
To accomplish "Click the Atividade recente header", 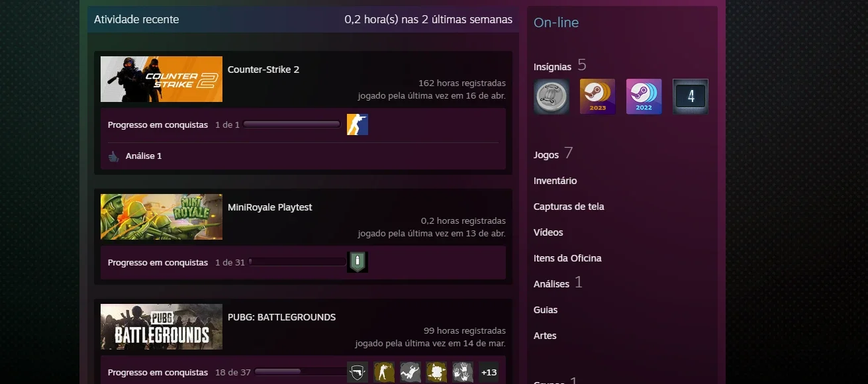I will pos(136,20).
